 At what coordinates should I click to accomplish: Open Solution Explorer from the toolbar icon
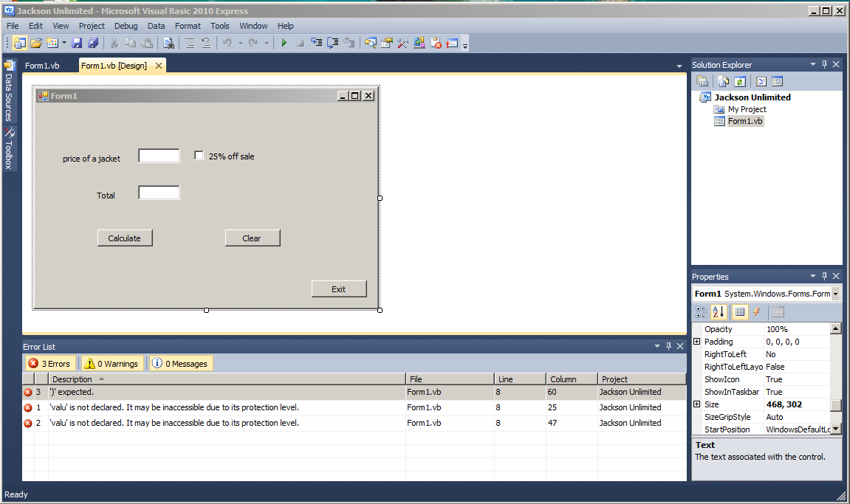tap(371, 43)
